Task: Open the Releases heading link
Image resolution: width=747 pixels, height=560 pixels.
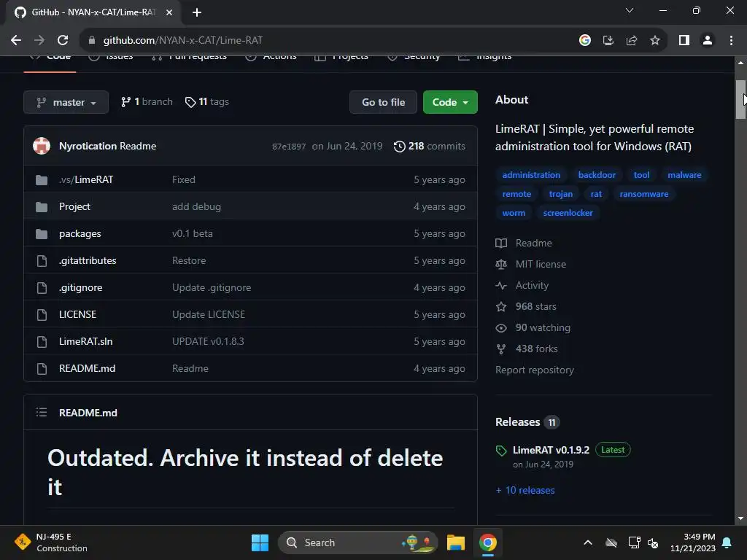Action: [527, 422]
